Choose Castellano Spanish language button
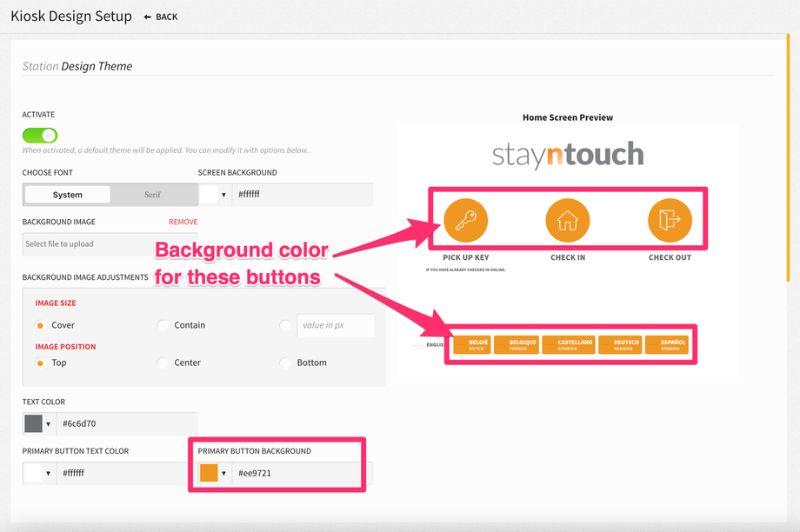Image resolution: width=800 pixels, height=532 pixels. [569, 345]
